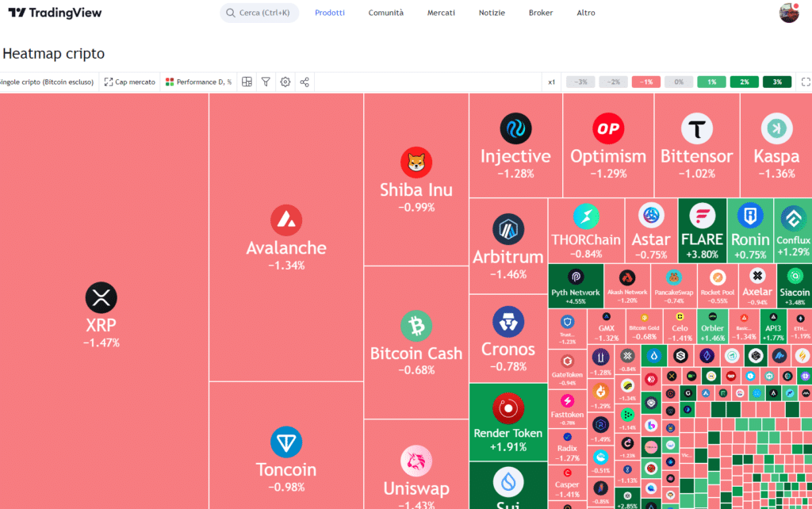Select the 3% legend swatch
The height and width of the screenshot is (509, 812).
pos(777,82)
